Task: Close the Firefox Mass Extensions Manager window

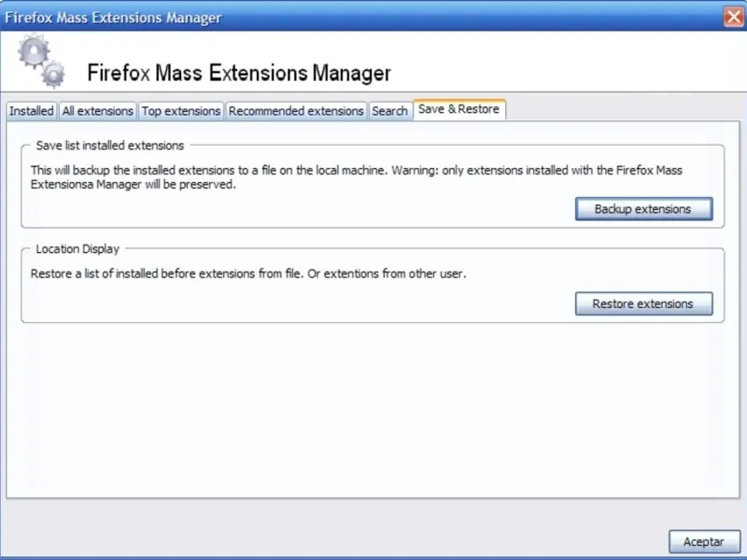Action: click(x=733, y=17)
